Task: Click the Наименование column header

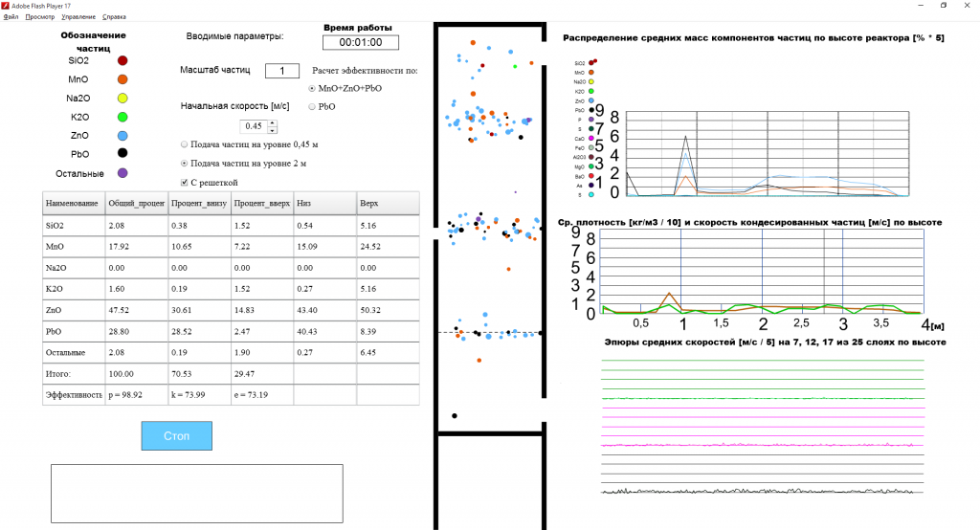Action: point(74,204)
